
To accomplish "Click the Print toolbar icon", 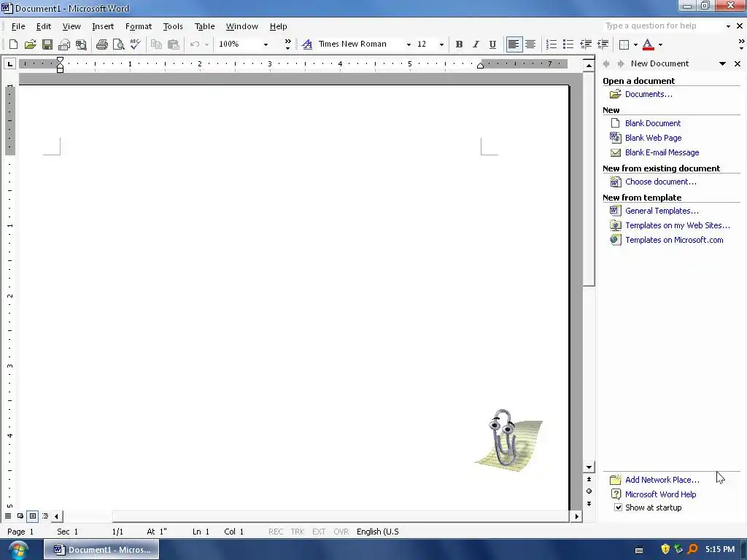I will [x=102, y=44].
